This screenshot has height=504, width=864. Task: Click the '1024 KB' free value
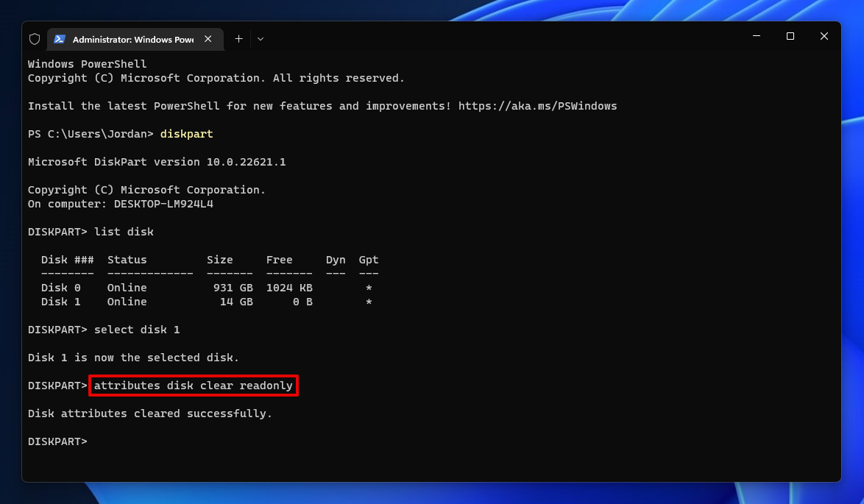point(289,288)
